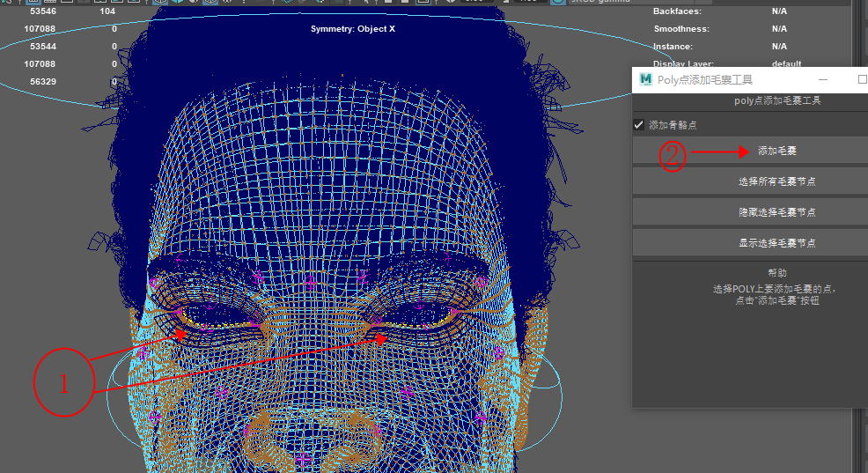Viewport: 868px width, 473px height.
Task: Click the Maya logo in tool window title
Action: tap(645, 79)
